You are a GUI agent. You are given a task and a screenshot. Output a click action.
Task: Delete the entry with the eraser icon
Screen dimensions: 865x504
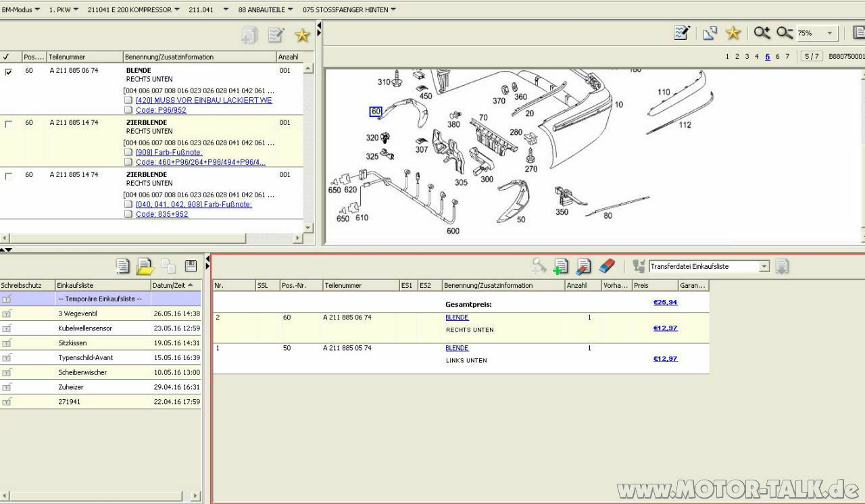608,266
